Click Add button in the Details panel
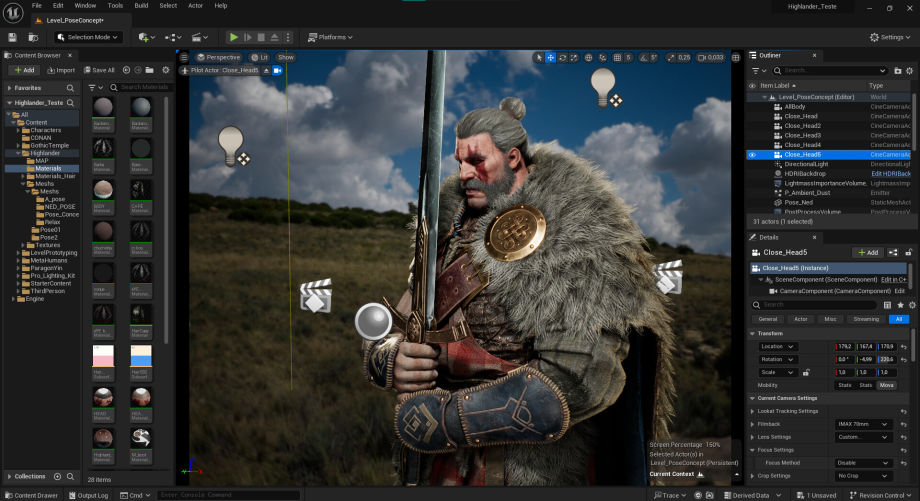This screenshot has width=920, height=501. pos(868,252)
